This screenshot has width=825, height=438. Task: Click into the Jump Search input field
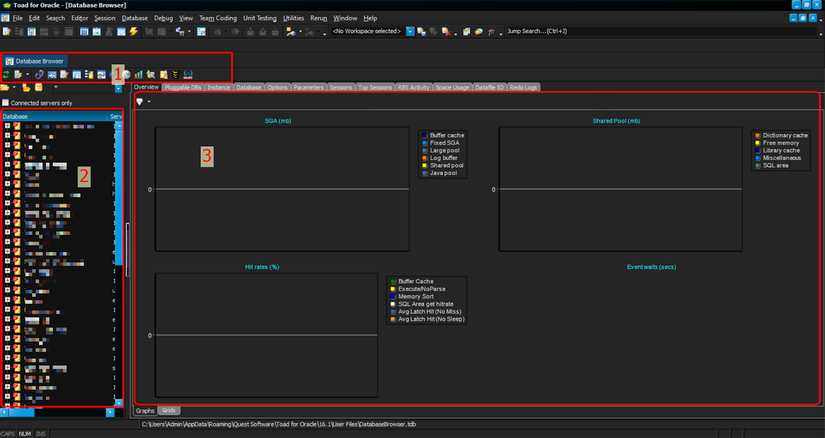pos(560,32)
